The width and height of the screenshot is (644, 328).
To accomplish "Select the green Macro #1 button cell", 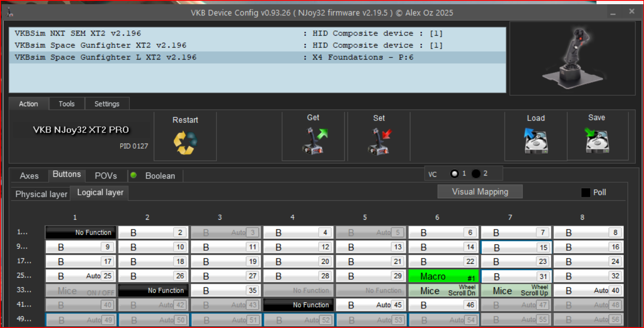I will [443, 276].
